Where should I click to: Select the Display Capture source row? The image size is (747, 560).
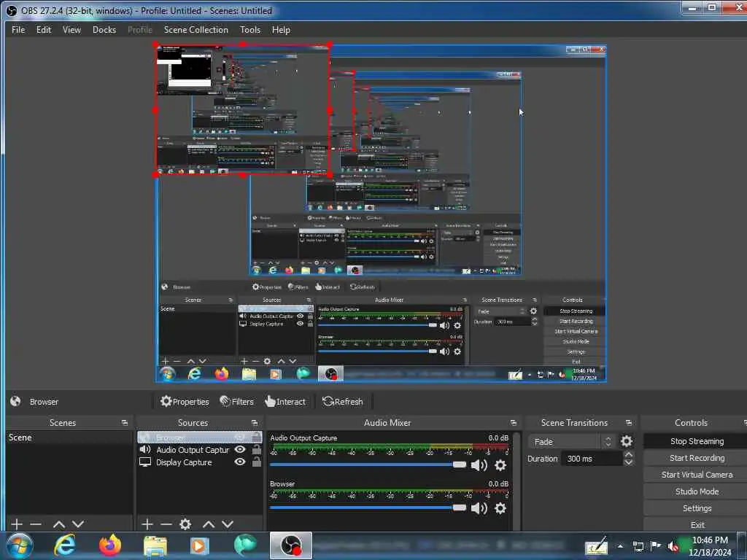(x=199, y=462)
